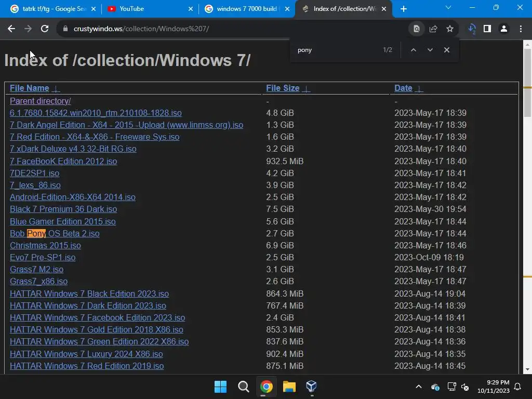Open File Explorer from taskbar

pos(289,387)
